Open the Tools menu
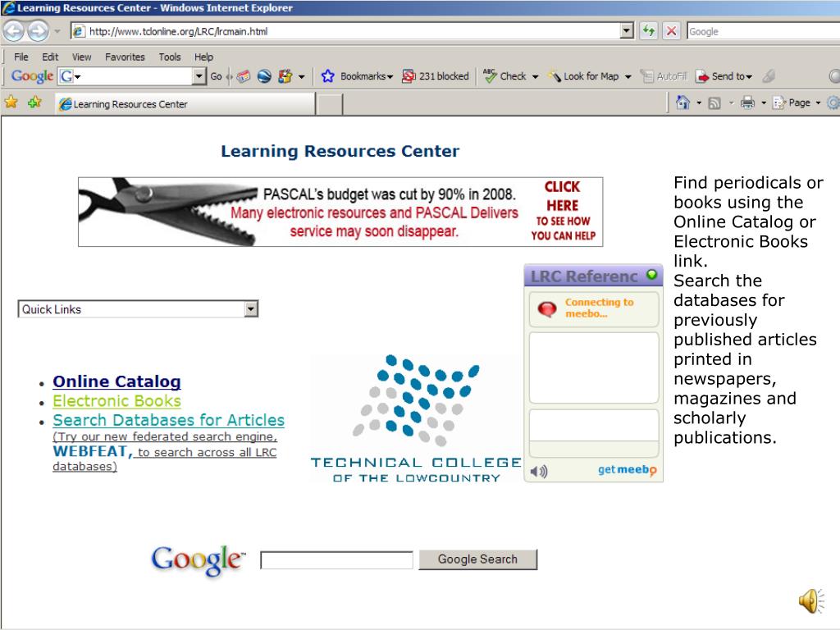840x630 pixels. (170, 57)
